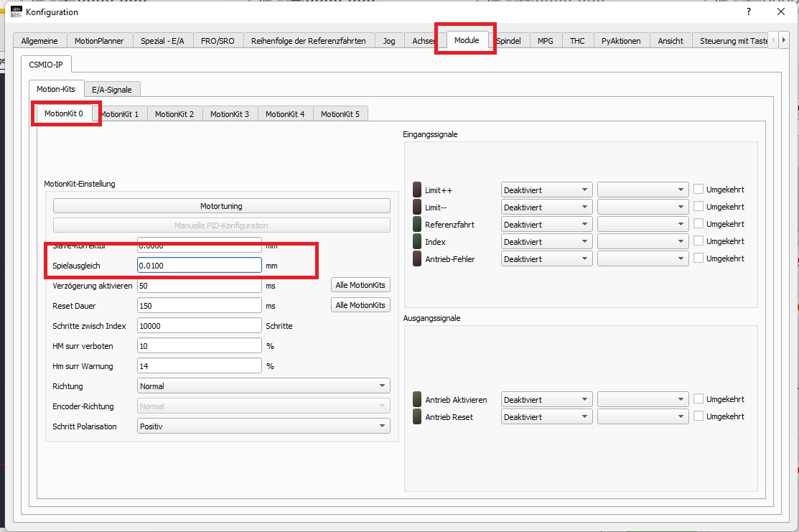Expand the Schritt Polarisation dropdown

point(263,426)
